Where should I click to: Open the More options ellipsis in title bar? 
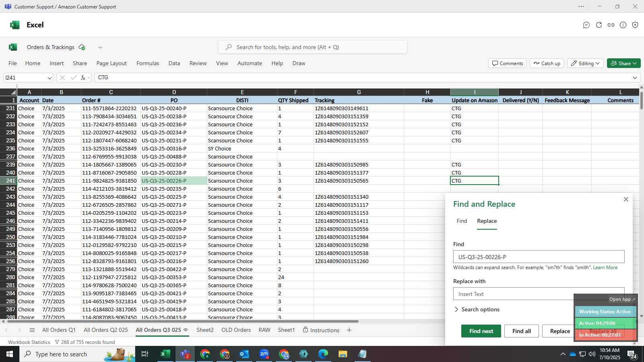[x=581, y=6]
